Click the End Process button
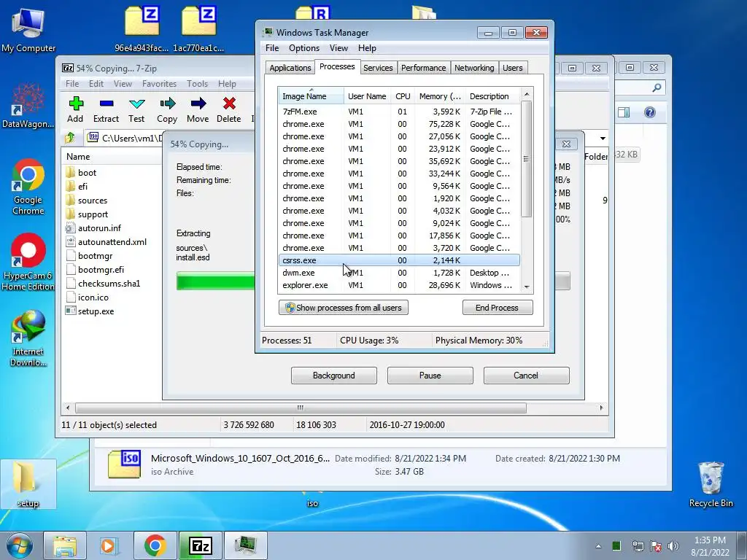Image resolution: width=747 pixels, height=560 pixels. pos(497,308)
